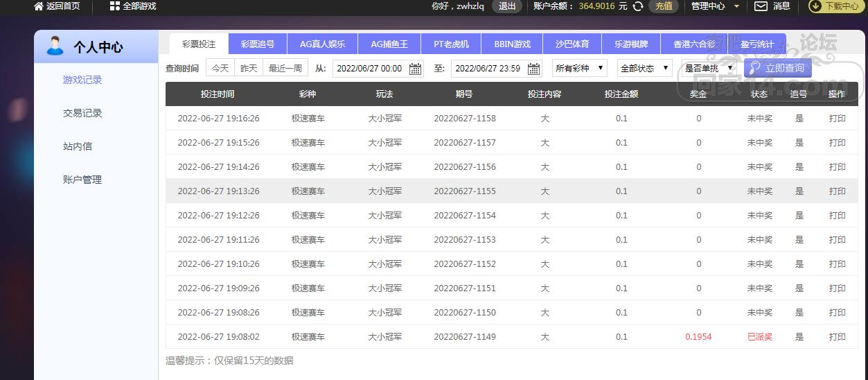Expand the 全部状态 dropdown
The width and height of the screenshot is (868, 380).
(644, 68)
